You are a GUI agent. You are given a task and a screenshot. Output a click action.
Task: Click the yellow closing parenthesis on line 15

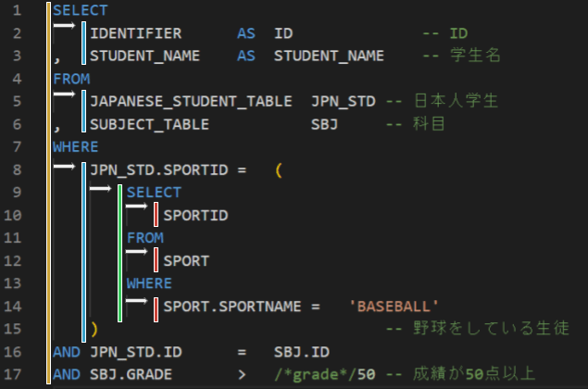tap(94, 330)
